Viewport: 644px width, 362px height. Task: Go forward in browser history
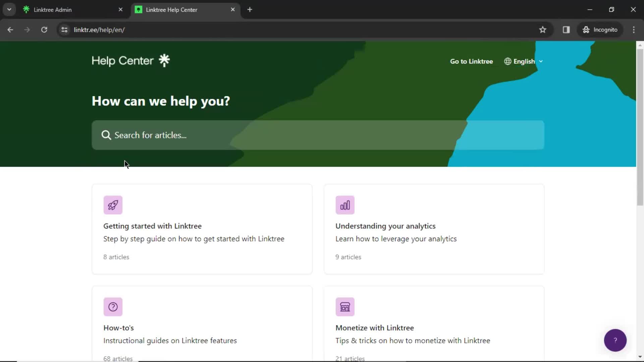[x=27, y=30]
